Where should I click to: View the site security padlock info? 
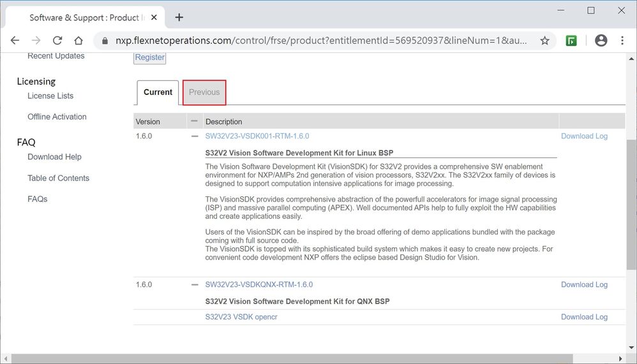105,41
